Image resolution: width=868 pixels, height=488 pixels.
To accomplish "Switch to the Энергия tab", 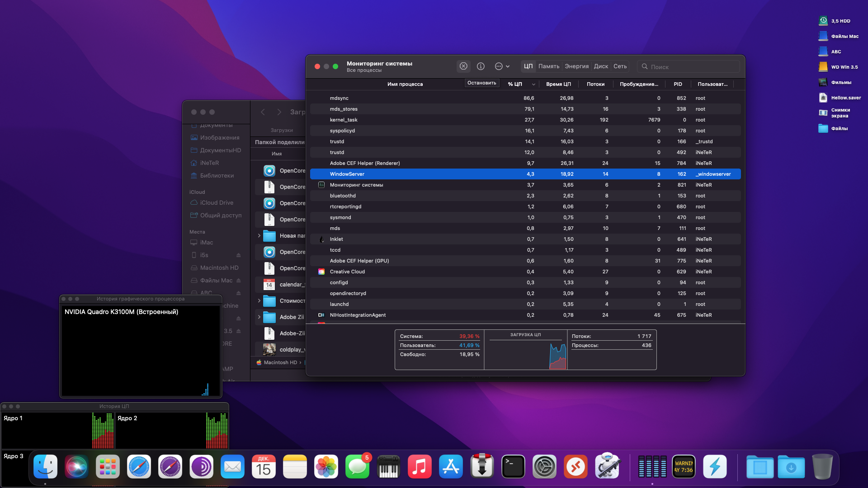I will pos(576,66).
